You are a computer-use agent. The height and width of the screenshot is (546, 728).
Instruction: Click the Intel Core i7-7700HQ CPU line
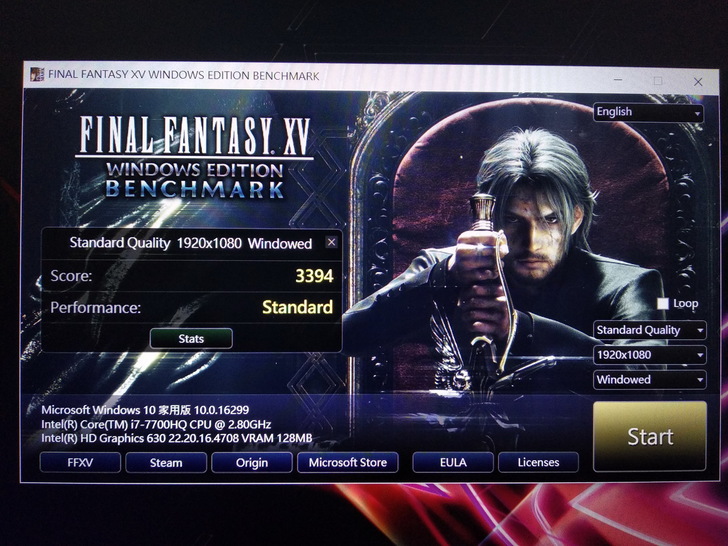click(156, 424)
